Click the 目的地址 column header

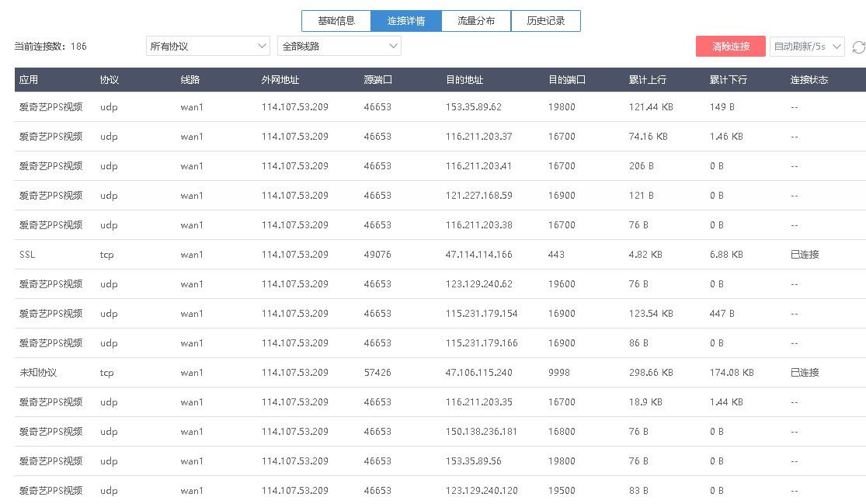(x=464, y=79)
